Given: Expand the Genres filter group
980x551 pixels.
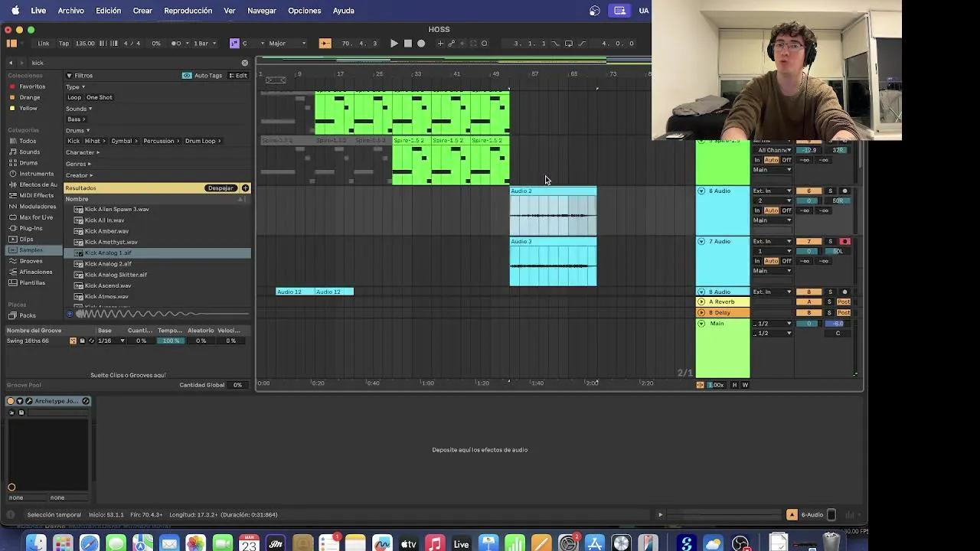Looking at the screenshot, I should click(x=78, y=164).
